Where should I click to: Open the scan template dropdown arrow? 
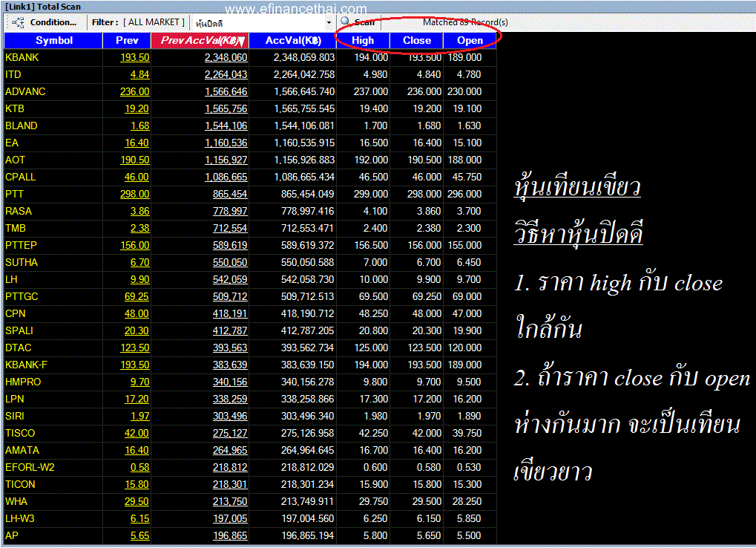pos(329,23)
